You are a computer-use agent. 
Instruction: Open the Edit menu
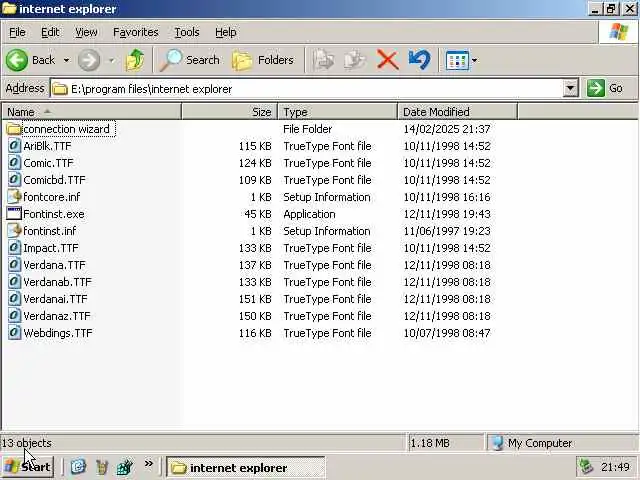click(x=50, y=32)
